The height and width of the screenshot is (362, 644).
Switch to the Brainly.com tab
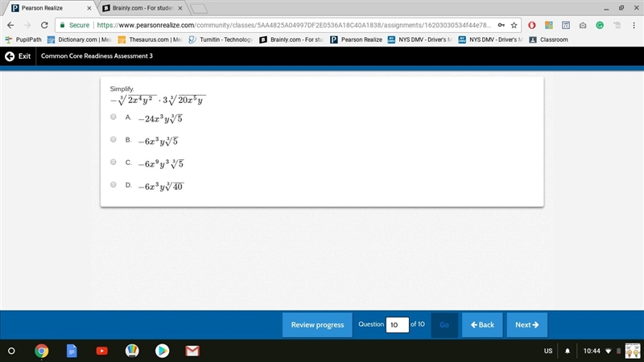142,8
